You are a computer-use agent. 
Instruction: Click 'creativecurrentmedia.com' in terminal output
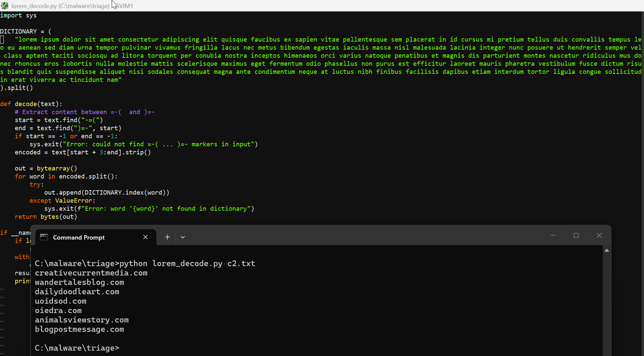[x=91, y=273]
